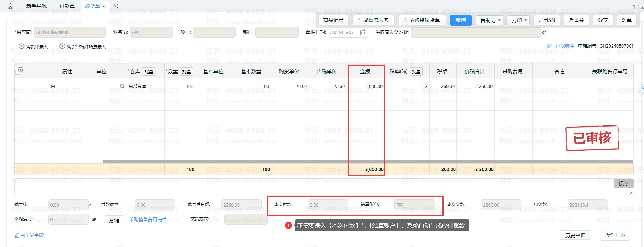Click the search icon in 仓库 cell
This screenshot has height=247, width=644.
point(122,87)
